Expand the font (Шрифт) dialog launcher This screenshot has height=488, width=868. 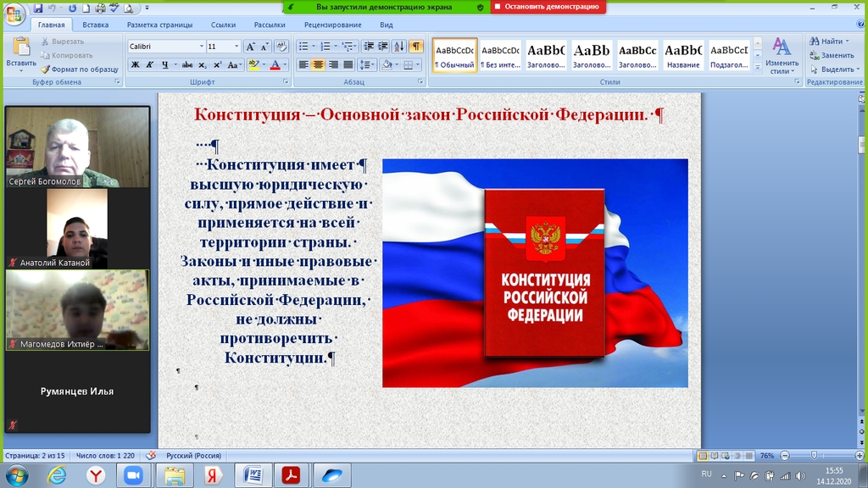pyautogui.click(x=286, y=82)
